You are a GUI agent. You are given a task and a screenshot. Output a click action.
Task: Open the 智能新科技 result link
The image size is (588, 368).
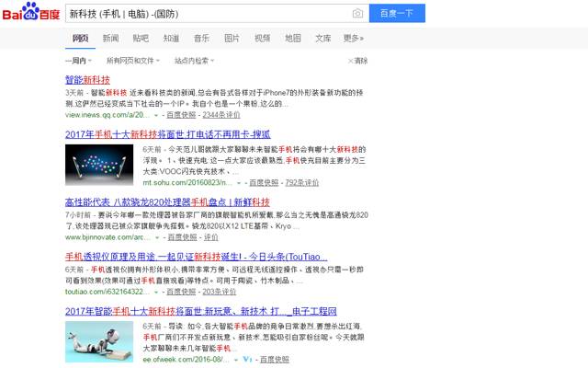point(88,80)
